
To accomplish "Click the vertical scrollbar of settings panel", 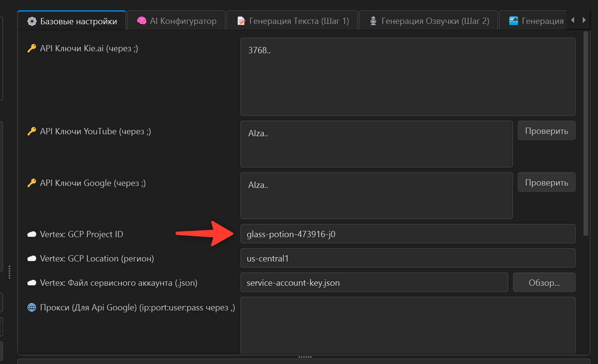I will [586, 133].
